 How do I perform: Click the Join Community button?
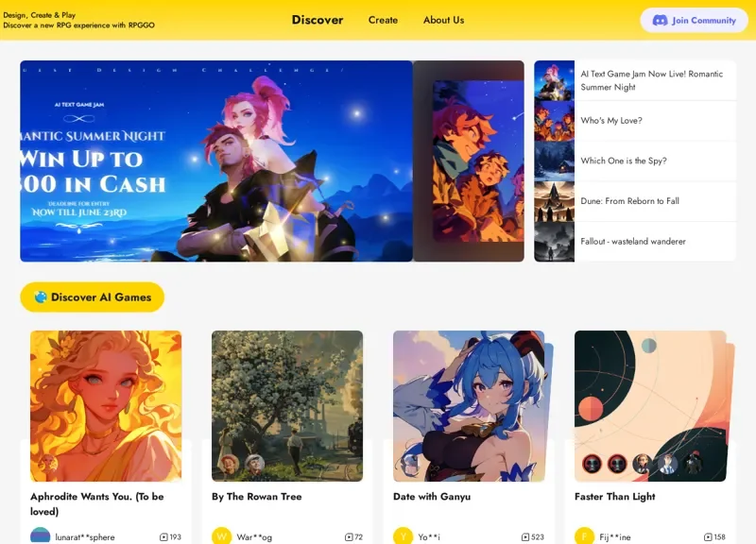pyautogui.click(x=694, y=20)
